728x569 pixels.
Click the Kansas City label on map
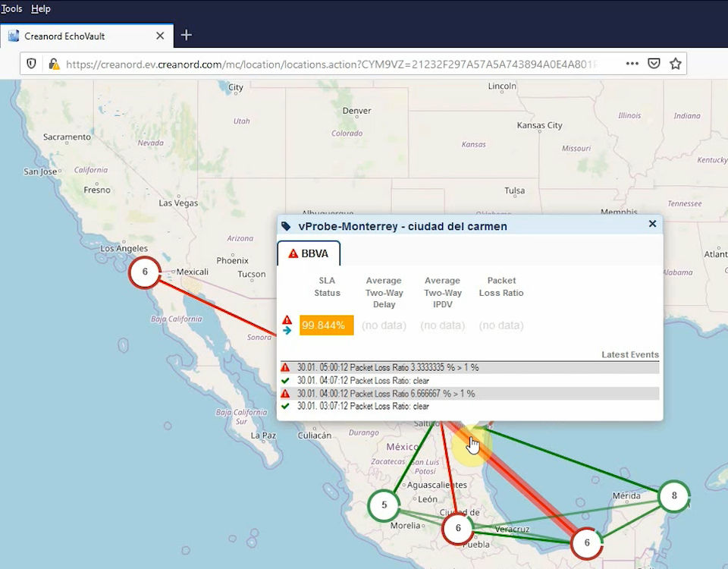click(x=539, y=125)
